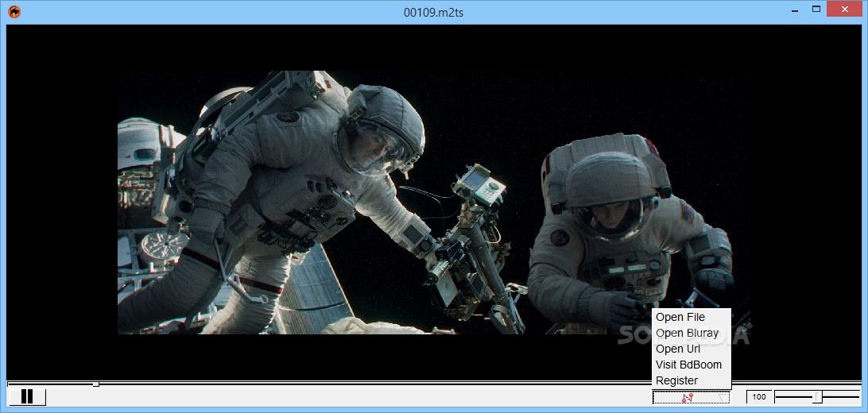868x413 pixels.
Task: Click the application logo in the title bar
Action: tap(14, 12)
